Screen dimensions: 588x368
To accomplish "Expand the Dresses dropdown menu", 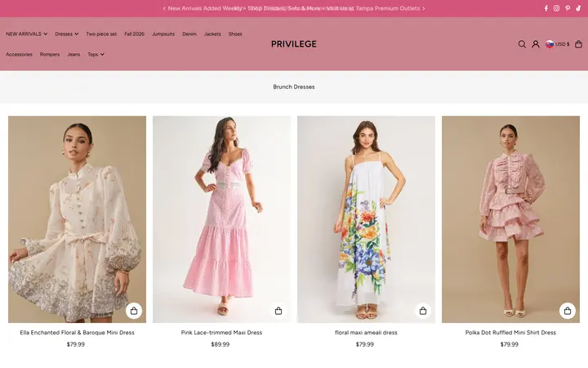I will [x=67, y=34].
